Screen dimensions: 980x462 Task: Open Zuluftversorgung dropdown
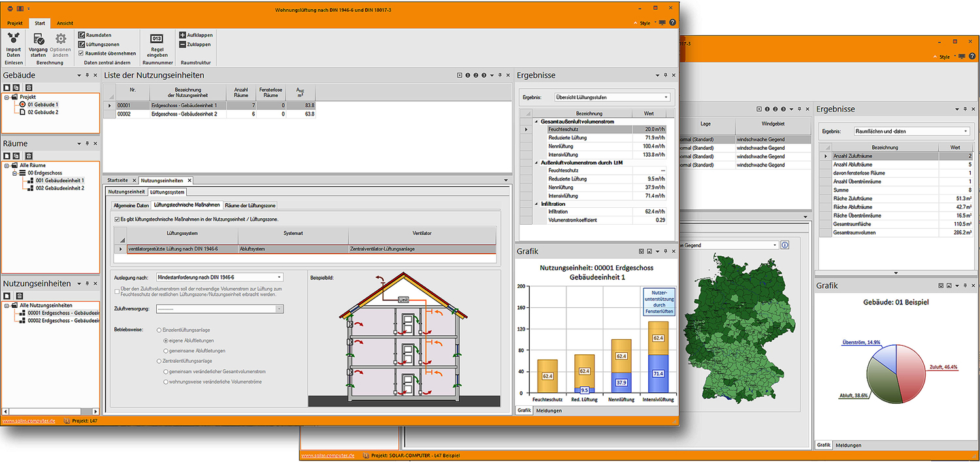coord(220,309)
